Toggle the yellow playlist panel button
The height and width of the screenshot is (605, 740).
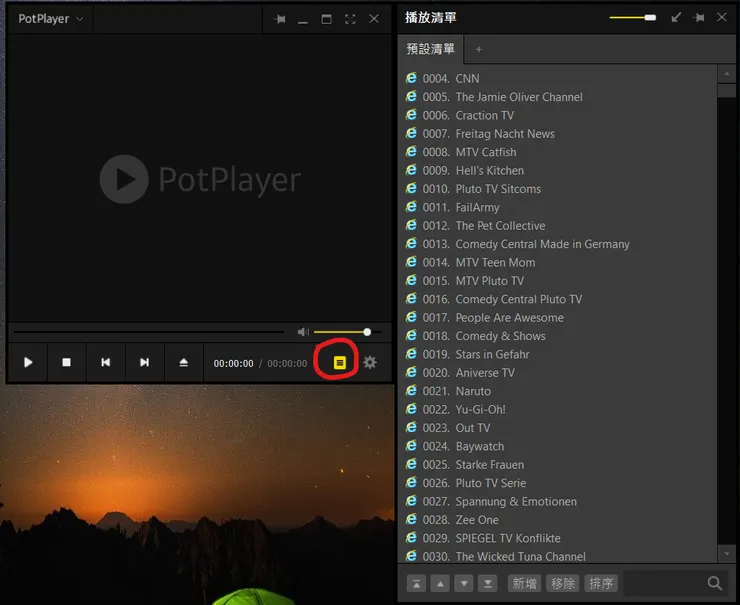coord(339,363)
